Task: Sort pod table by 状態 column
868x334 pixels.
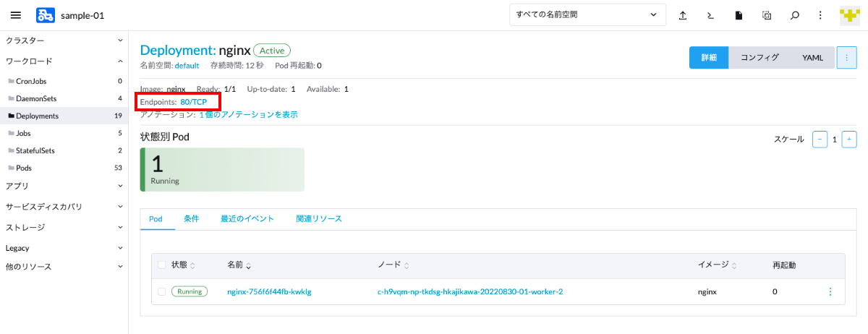Action: point(183,265)
